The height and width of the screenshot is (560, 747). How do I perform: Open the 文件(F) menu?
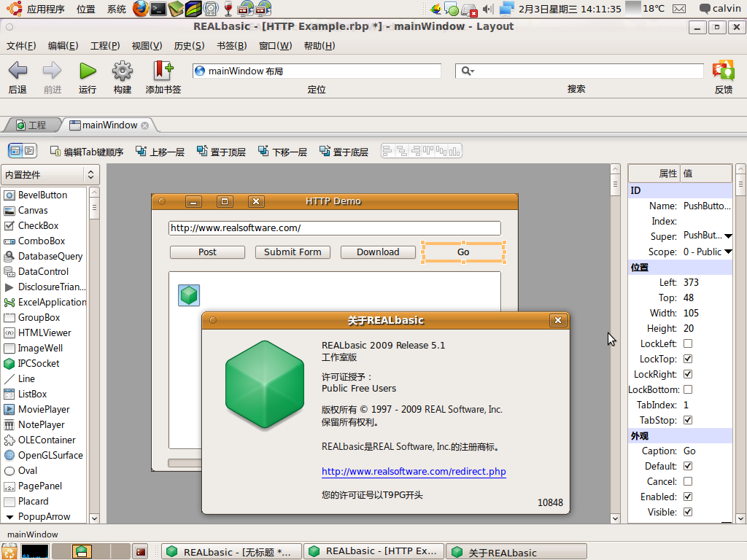click(x=21, y=46)
